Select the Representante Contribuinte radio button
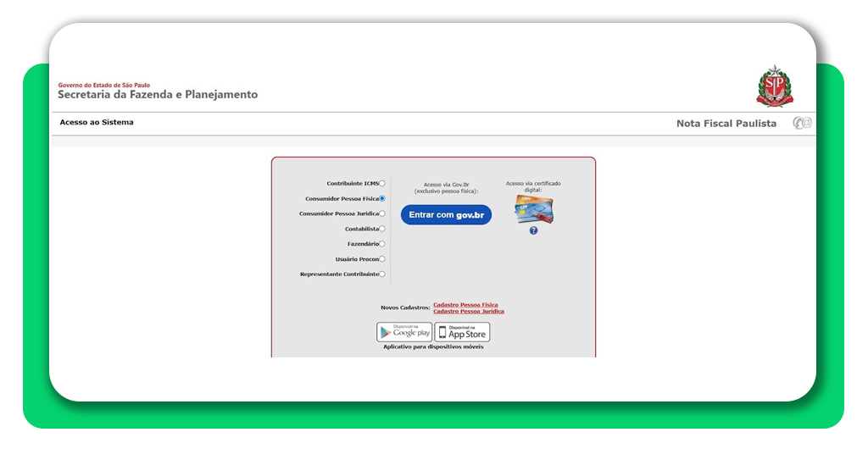The height and width of the screenshot is (454, 868). point(381,274)
